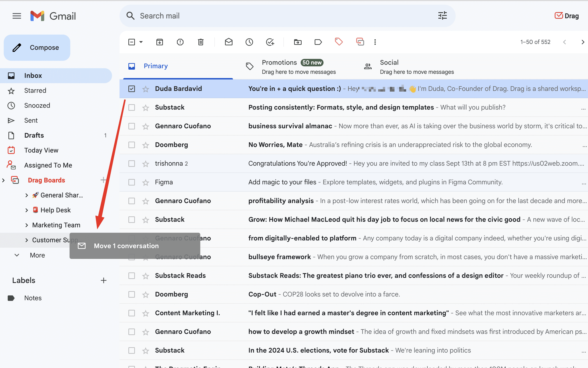This screenshot has height=368, width=588.
Task: Check the No Worries, Mate email
Action: pyautogui.click(x=131, y=145)
